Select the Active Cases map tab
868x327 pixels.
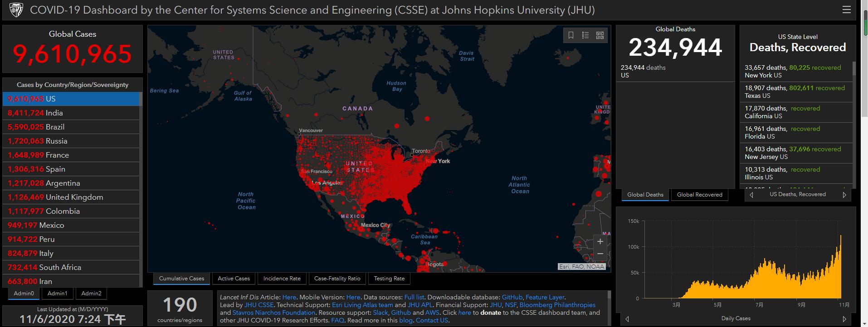pyautogui.click(x=234, y=279)
